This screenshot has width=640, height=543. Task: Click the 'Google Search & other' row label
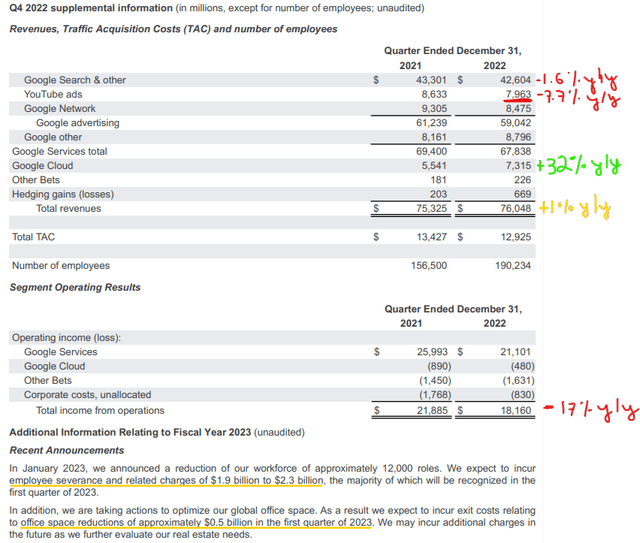75,80
